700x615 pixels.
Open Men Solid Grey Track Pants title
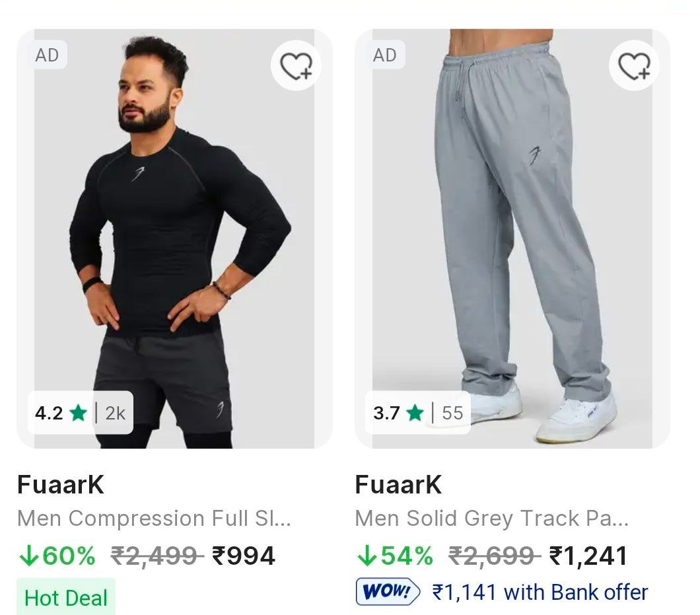492,519
